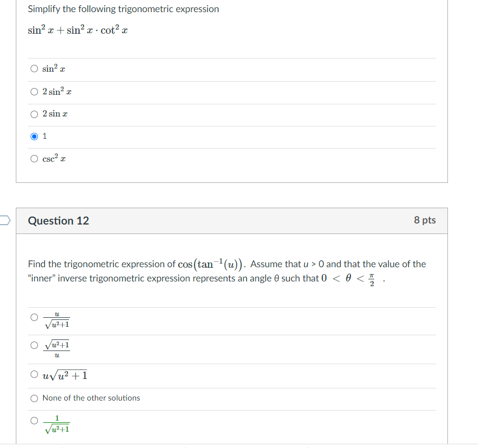Select None of the other solutions
This screenshot has height=448, width=478.
click(34, 398)
